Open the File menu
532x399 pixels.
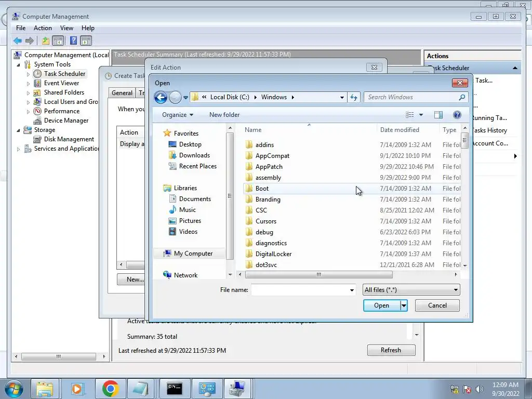click(x=21, y=28)
